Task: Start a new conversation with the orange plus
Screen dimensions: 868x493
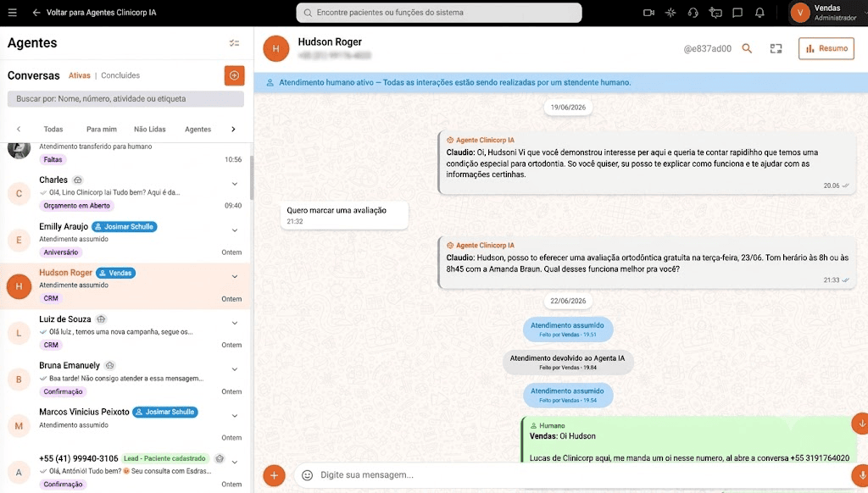Action: pyautogui.click(x=234, y=75)
